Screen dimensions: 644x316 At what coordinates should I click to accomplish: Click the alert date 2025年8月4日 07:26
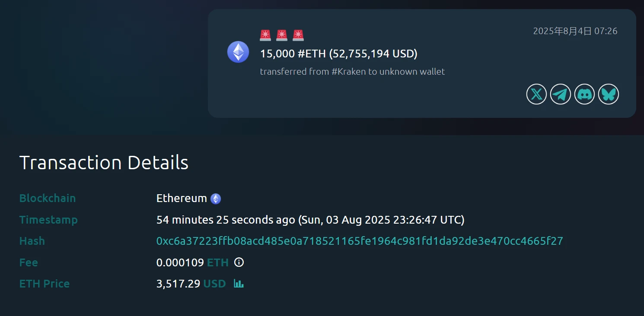point(575,31)
